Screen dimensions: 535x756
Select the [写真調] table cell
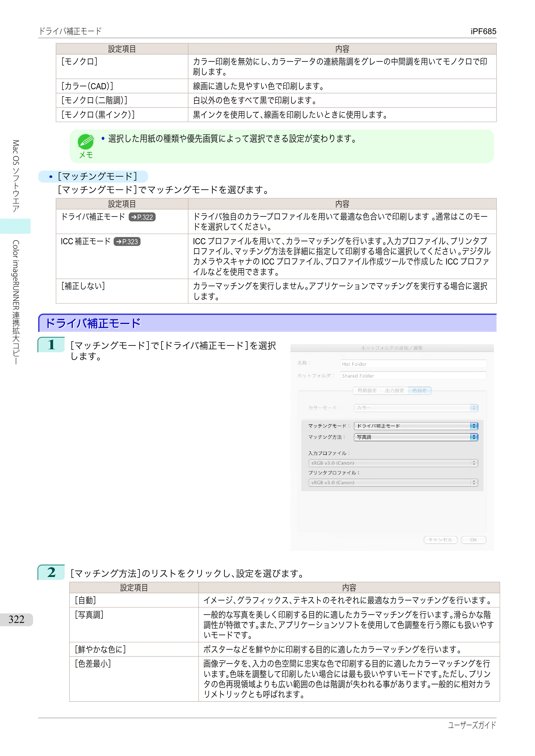(x=134, y=625)
